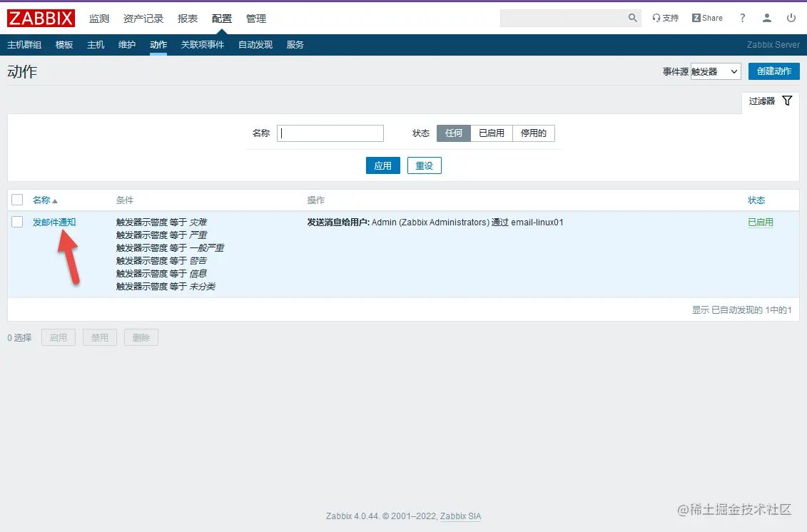The image size is (807, 532).
Task: Go to the 自动发现 submenu
Action: click(255, 45)
